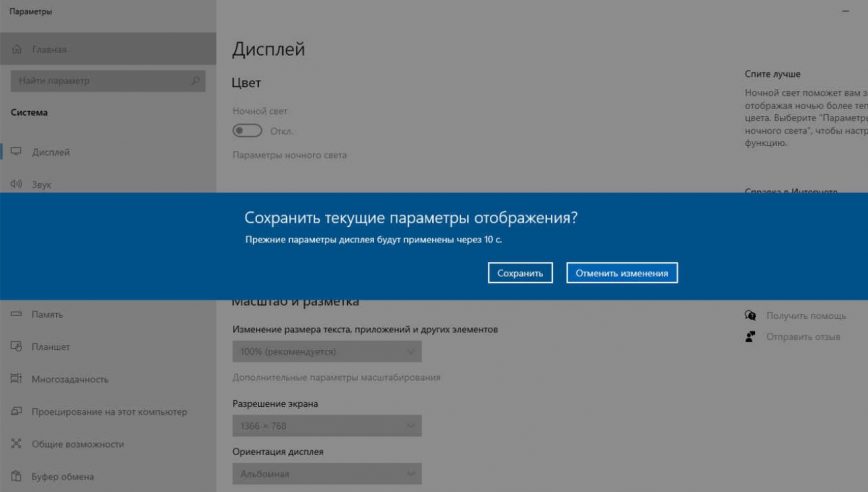Screen dimensions: 868x492
Task: Click the dialog title Сохранить текущие параметры отображения?
Action: pos(411,217)
